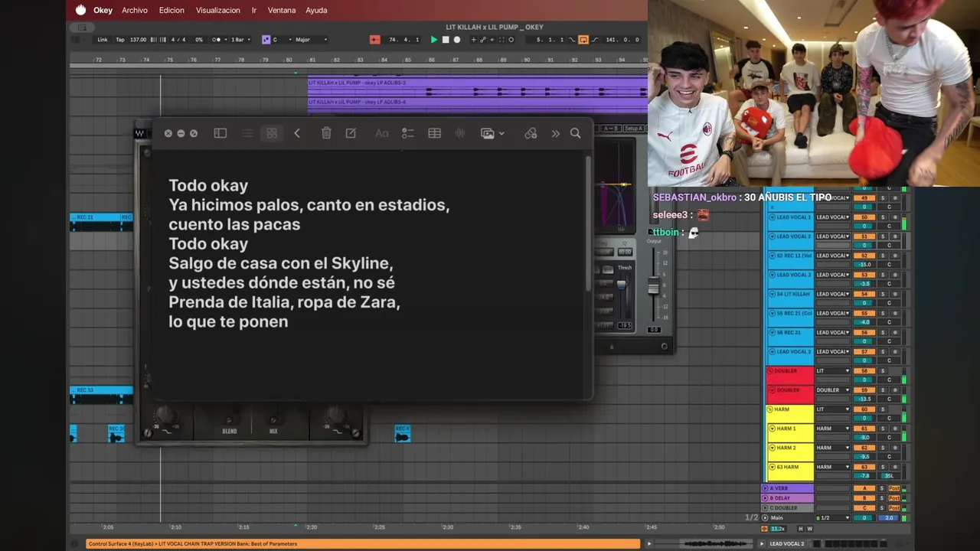Click the H height optimize button
980x551 pixels.
point(801,529)
